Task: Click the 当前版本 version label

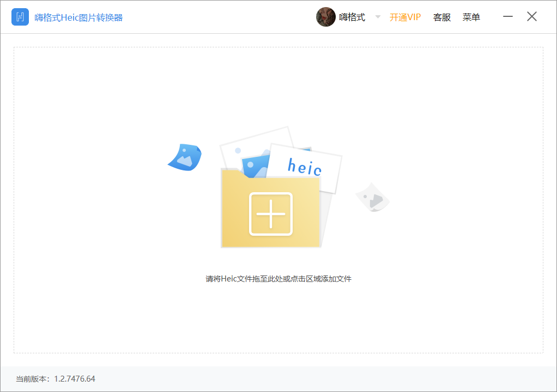Action: coord(33,379)
